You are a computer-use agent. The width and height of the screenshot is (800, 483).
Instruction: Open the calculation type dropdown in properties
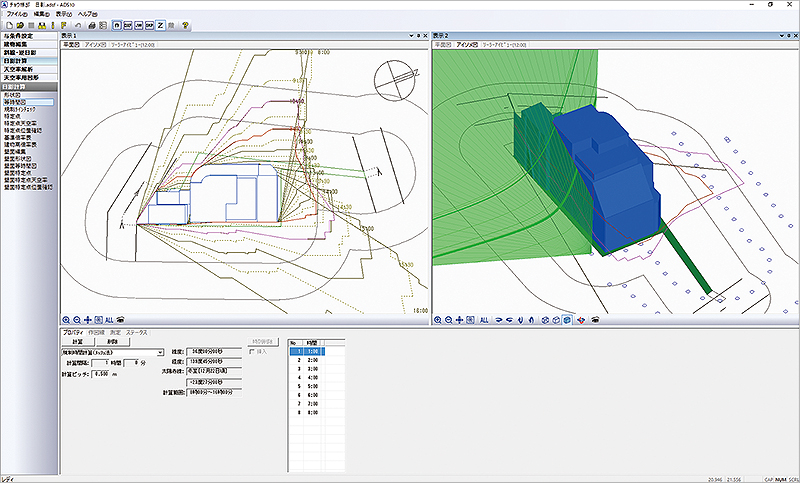tap(160, 352)
